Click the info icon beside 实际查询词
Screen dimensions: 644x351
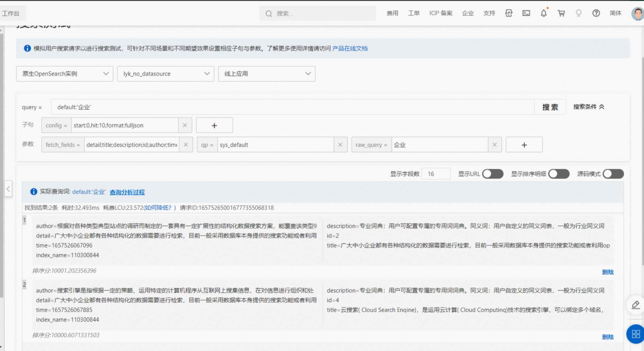pyautogui.click(x=34, y=192)
